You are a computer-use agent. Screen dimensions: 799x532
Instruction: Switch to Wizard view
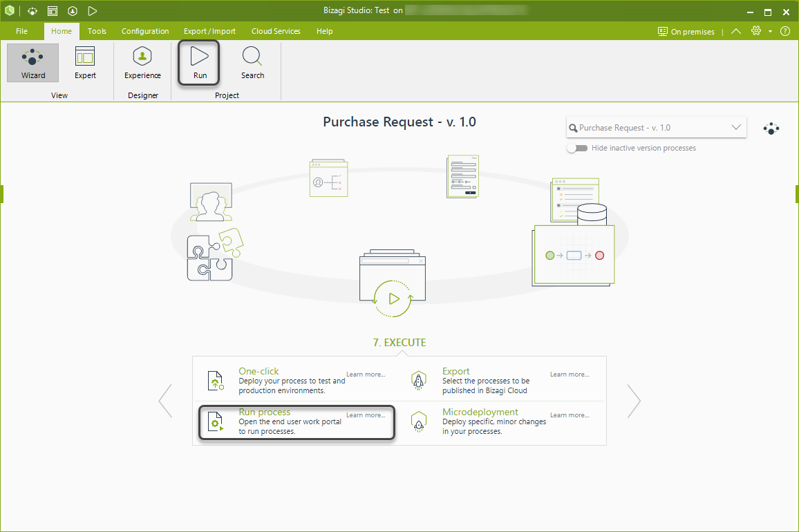click(33, 63)
